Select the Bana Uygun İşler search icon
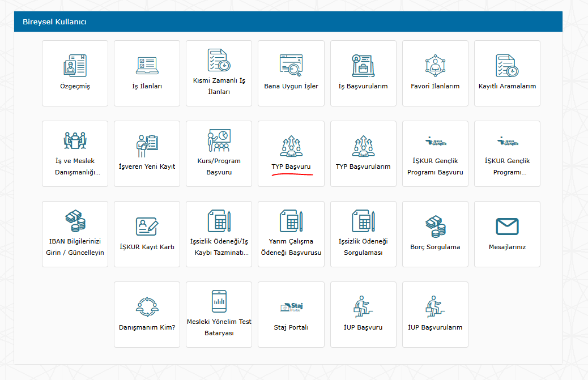The height and width of the screenshot is (380, 588). tap(291, 66)
